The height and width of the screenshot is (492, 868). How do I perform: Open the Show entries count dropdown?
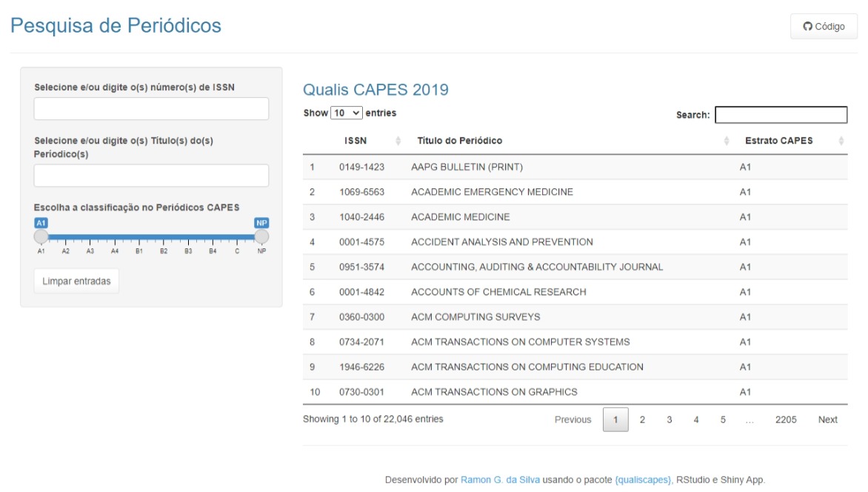pos(347,113)
